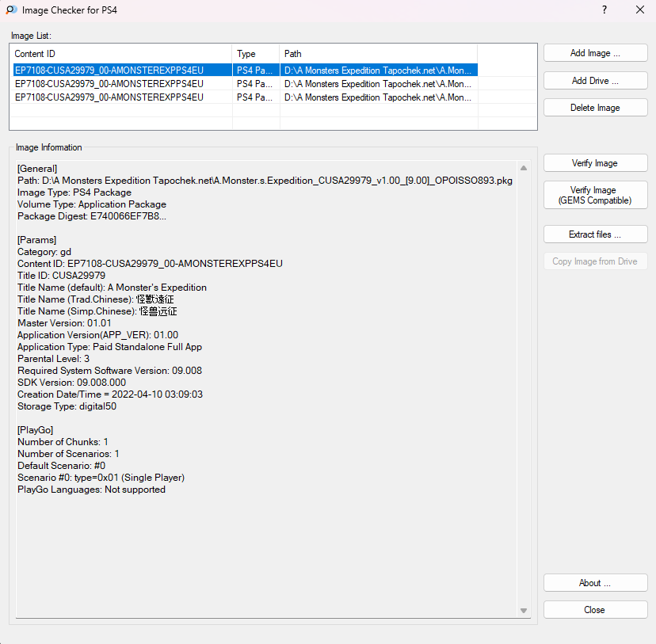
Task: Click the Title Name (Simp.Chinese) line
Action: (x=97, y=311)
